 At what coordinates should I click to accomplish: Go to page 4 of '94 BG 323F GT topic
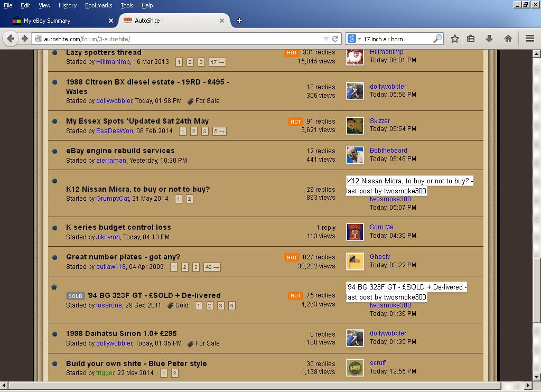tap(232, 306)
